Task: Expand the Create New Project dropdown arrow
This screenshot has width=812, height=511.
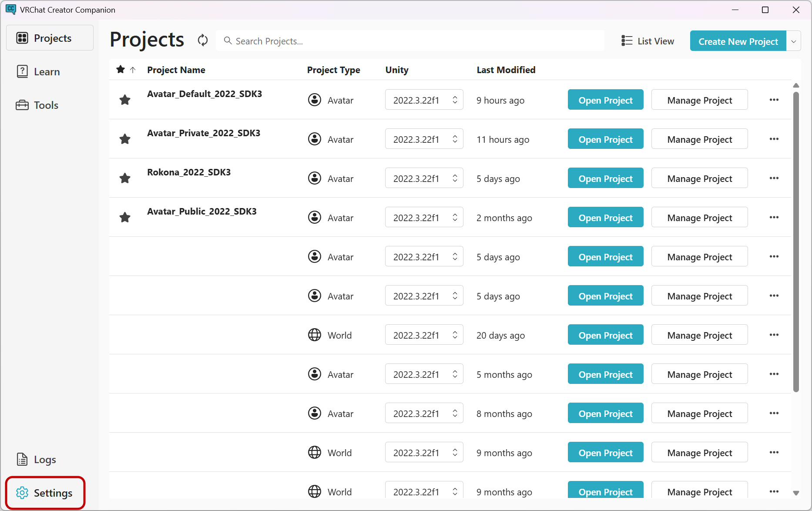Action: point(794,41)
